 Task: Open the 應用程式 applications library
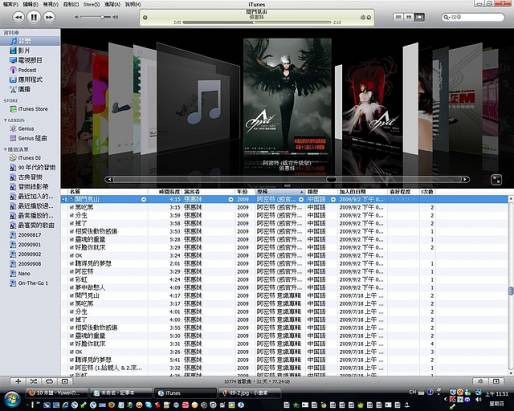26,80
